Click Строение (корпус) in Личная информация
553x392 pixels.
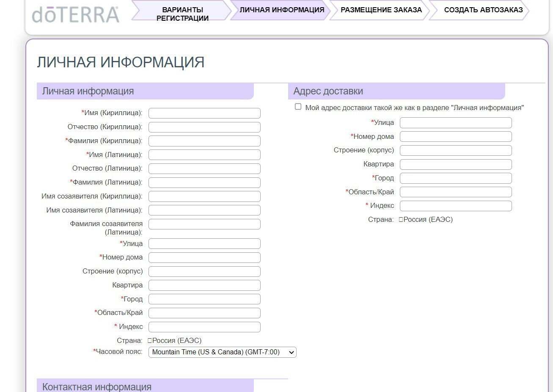coord(204,271)
